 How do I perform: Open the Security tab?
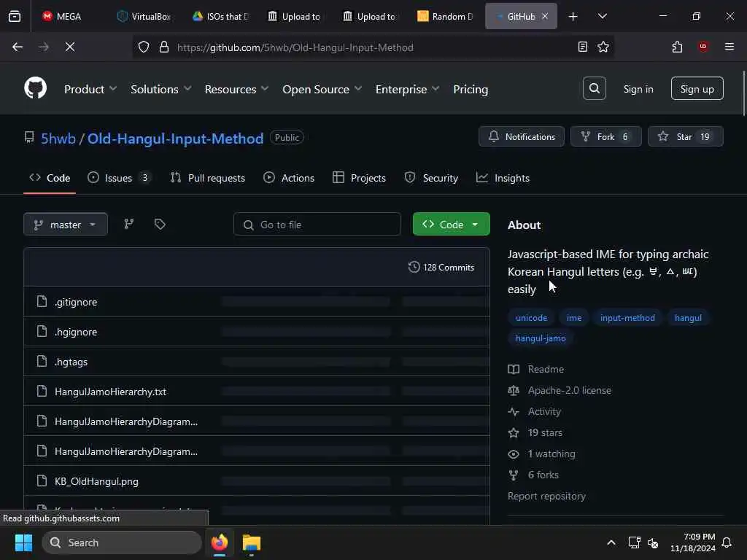click(x=431, y=178)
